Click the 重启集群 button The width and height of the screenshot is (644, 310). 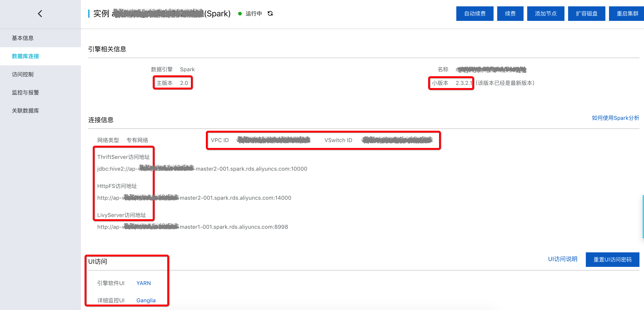(x=626, y=13)
